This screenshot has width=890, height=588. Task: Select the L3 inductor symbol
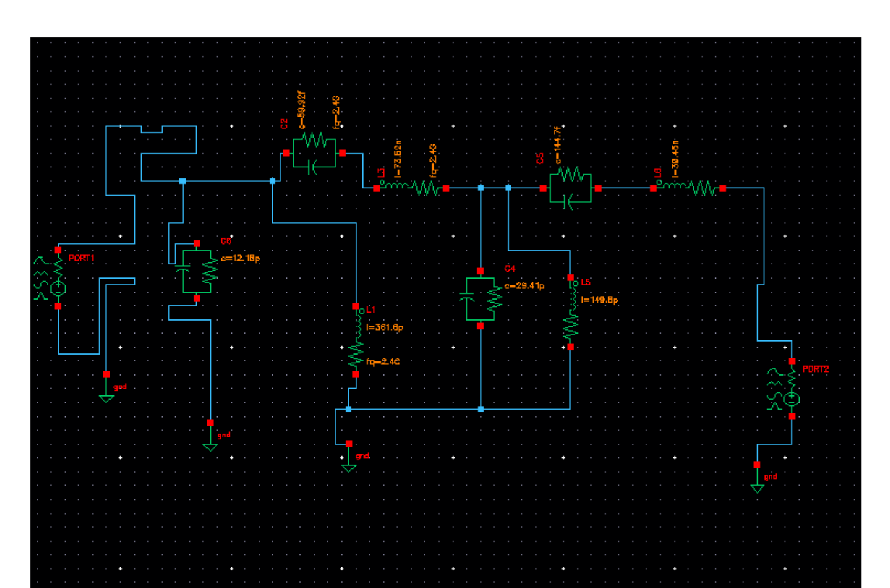pos(412,187)
